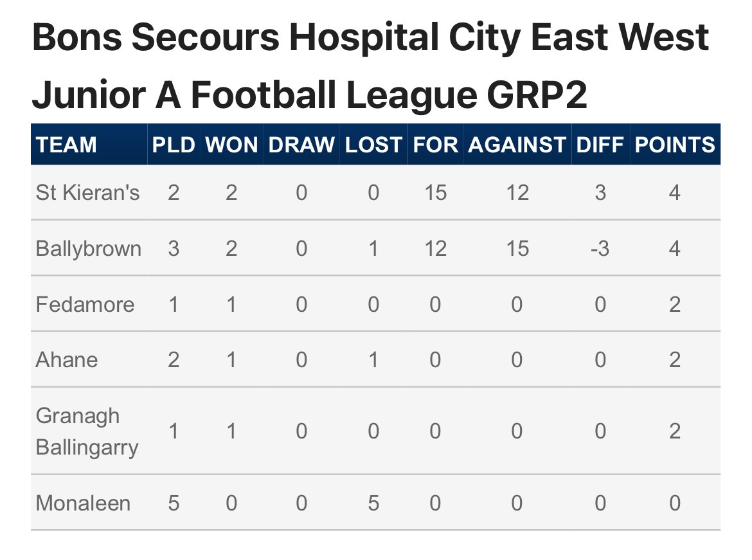The image size is (752, 560).
Task: Click the FOR column header
Action: (x=435, y=145)
